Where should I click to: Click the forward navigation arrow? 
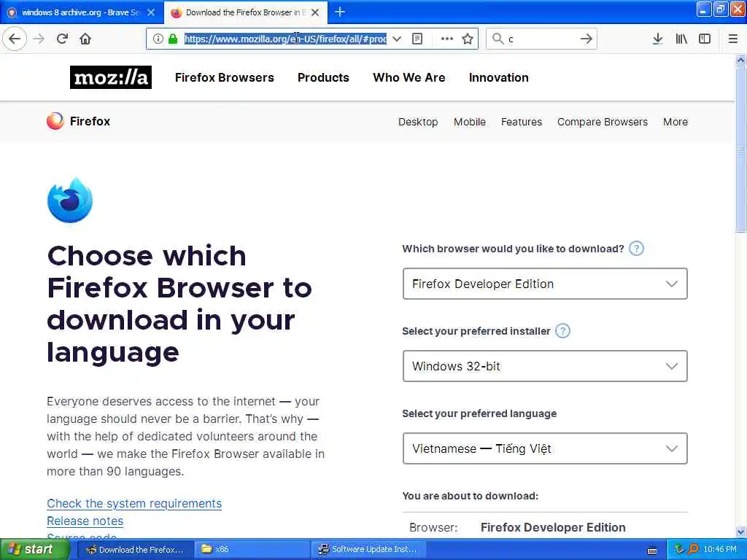click(39, 39)
